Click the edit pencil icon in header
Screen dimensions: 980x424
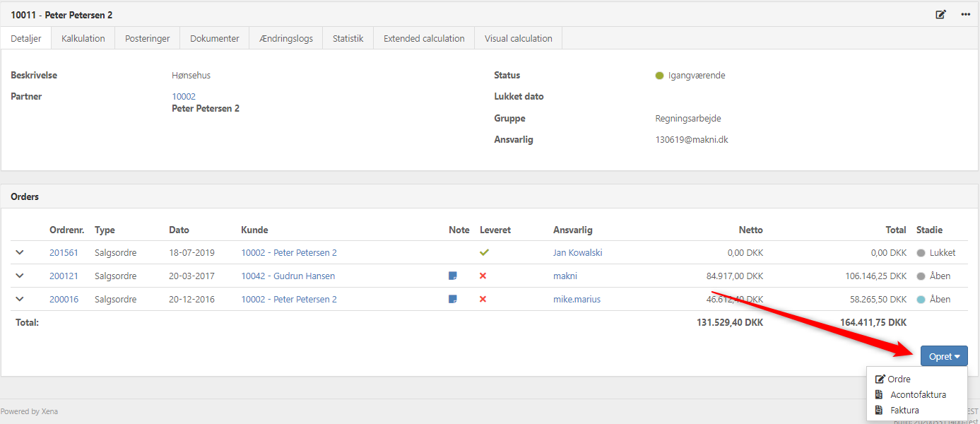[x=940, y=14]
